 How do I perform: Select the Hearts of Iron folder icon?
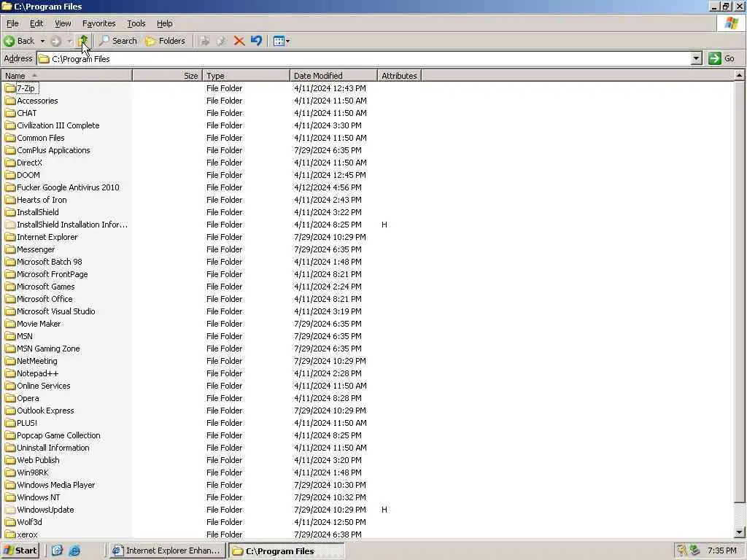pos(10,200)
